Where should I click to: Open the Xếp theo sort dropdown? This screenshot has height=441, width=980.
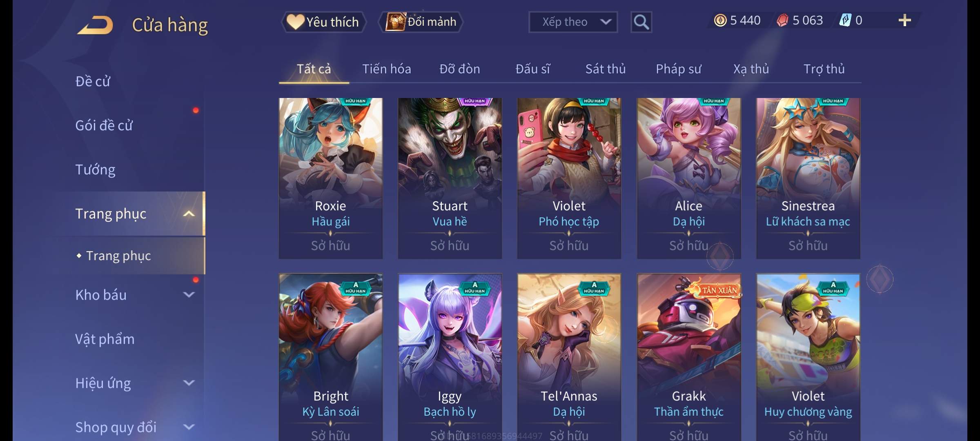click(573, 22)
